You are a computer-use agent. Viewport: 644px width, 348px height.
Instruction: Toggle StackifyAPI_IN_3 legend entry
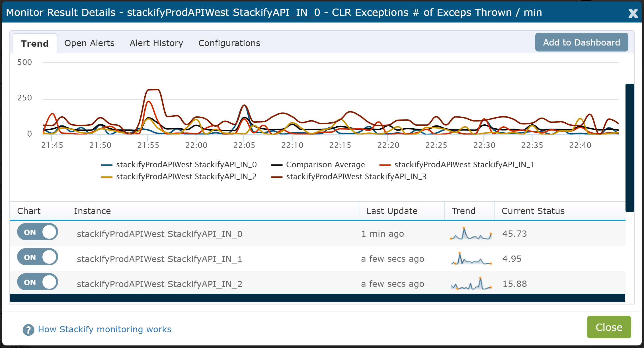349,176
